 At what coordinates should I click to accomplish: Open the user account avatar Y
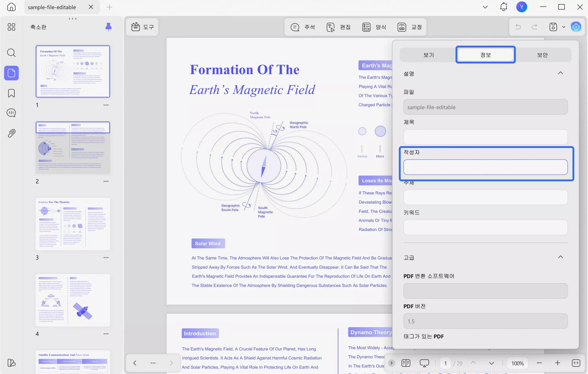point(522,7)
